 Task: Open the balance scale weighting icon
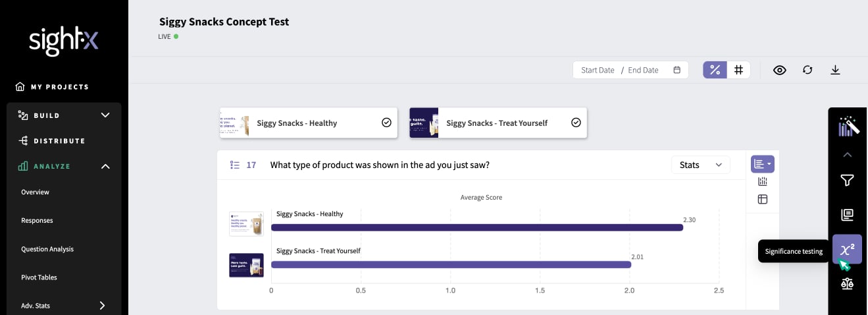click(847, 283)
